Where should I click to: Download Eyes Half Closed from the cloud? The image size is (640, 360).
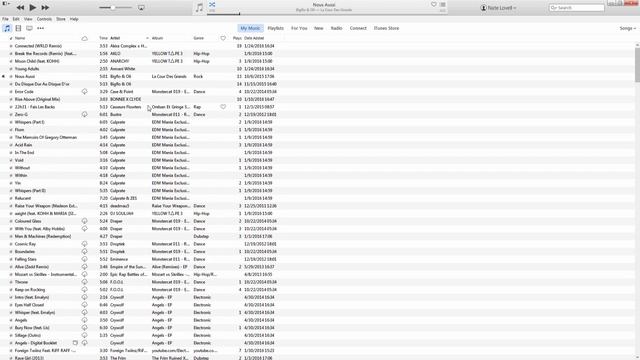[84, 305]
